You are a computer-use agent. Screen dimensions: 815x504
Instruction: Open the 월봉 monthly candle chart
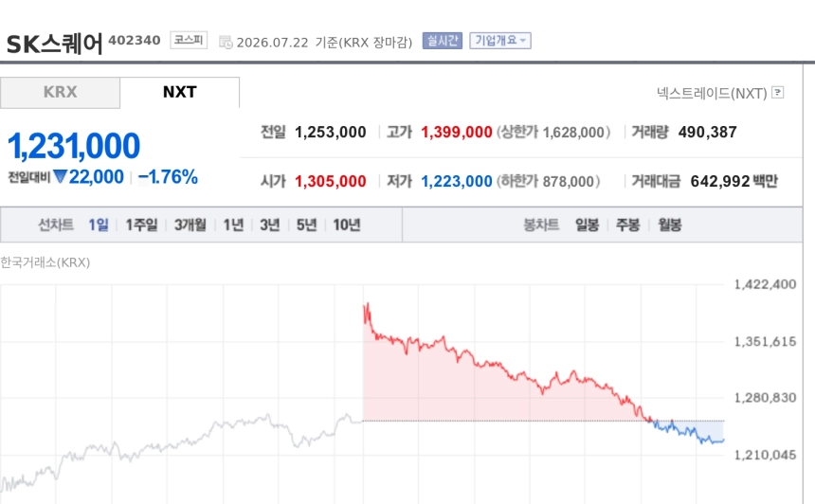[x=669, y=225]
